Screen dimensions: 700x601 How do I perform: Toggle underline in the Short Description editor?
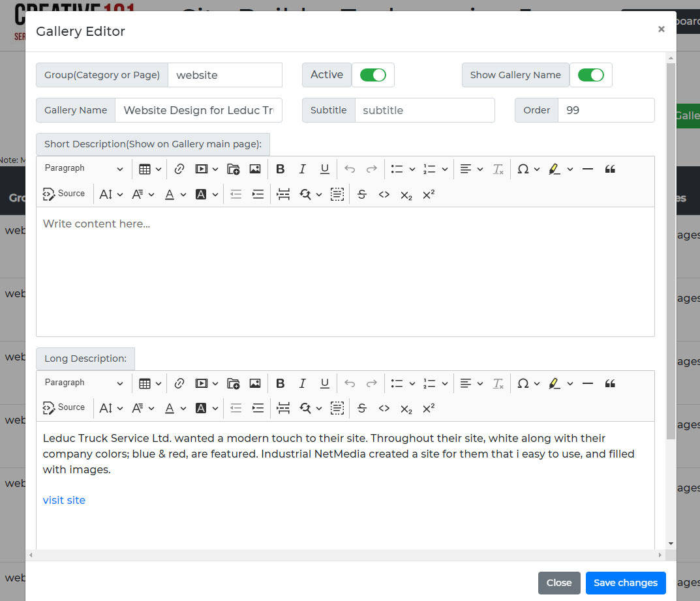[x=324, y=169]
